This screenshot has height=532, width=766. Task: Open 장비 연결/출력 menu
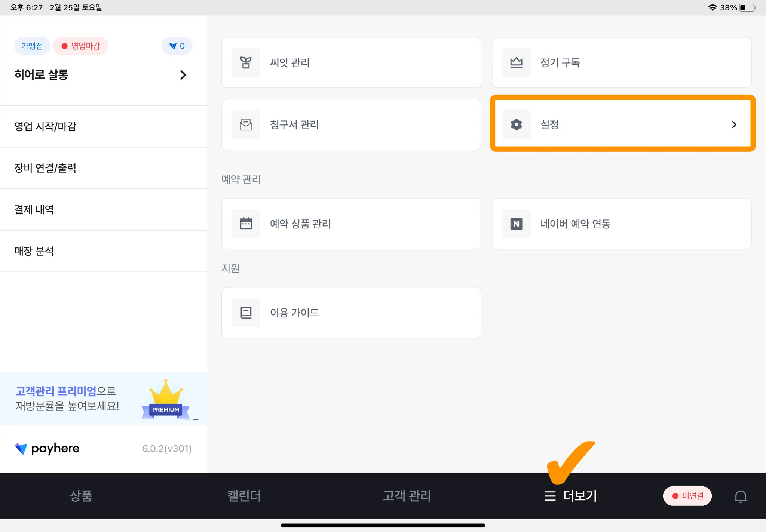click(45, 168)
